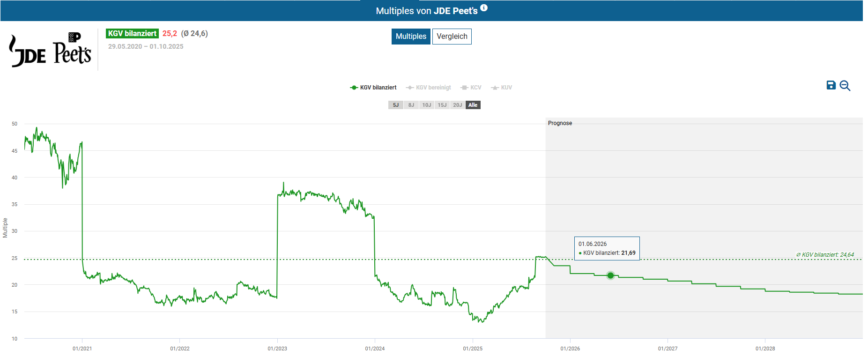Click the date range 29.05.2020 – 01.10.2025

click(x=146, y=46)
